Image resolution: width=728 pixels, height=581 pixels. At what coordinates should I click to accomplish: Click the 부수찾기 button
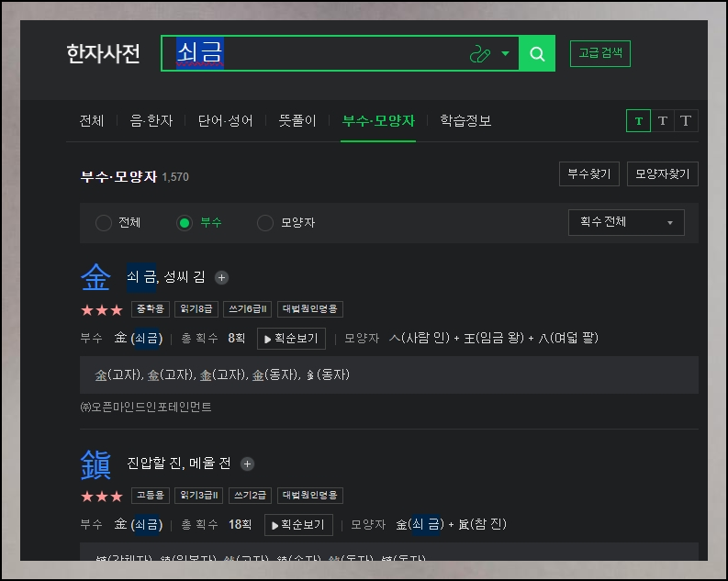click(589, 174)
